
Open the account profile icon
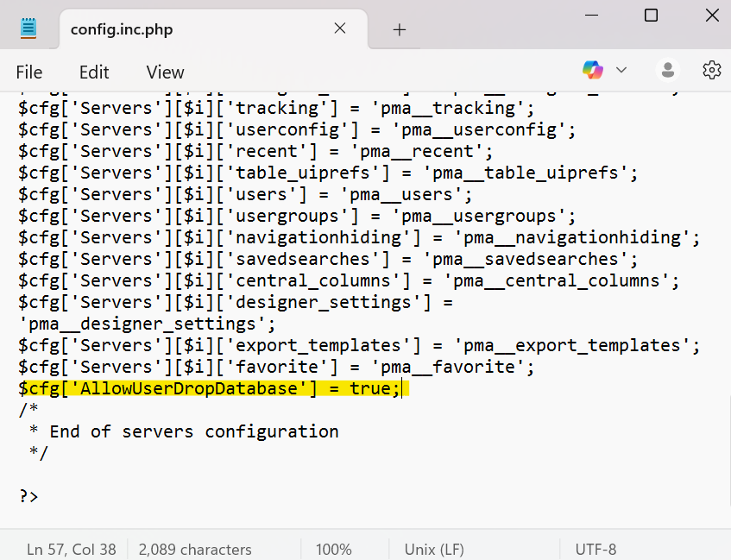point(668,71)
